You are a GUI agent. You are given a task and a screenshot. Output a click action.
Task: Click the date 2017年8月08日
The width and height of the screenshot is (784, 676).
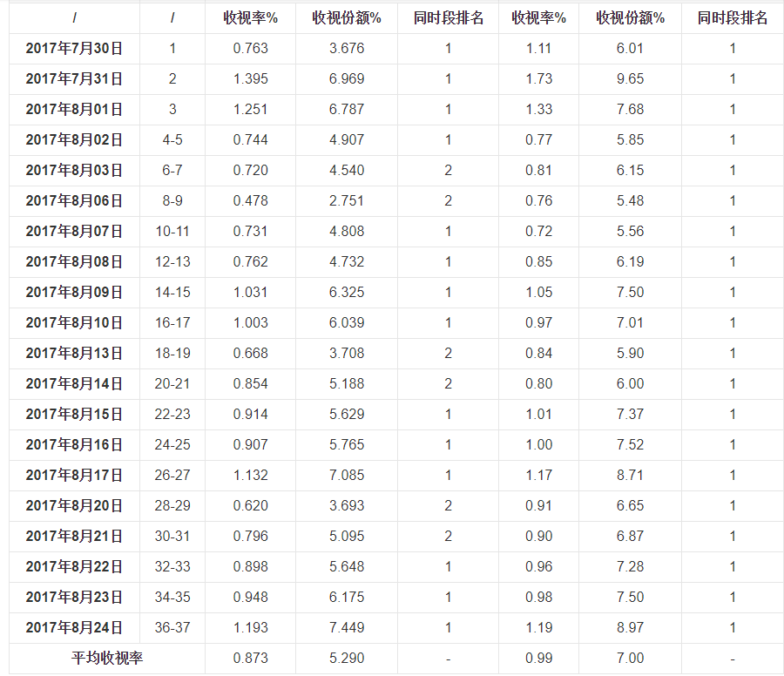[x=74, y=262]
